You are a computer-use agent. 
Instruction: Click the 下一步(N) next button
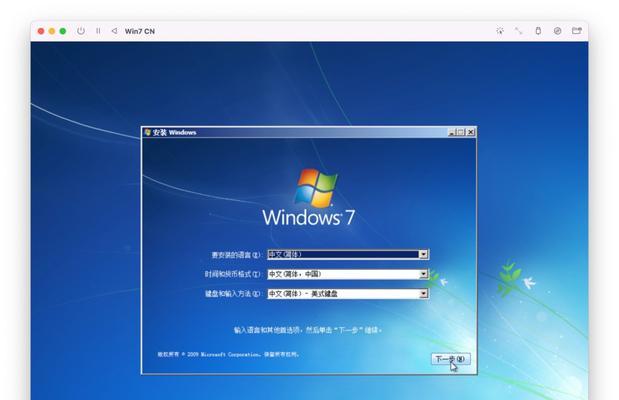pyautogui.click(x=450, y=359)
